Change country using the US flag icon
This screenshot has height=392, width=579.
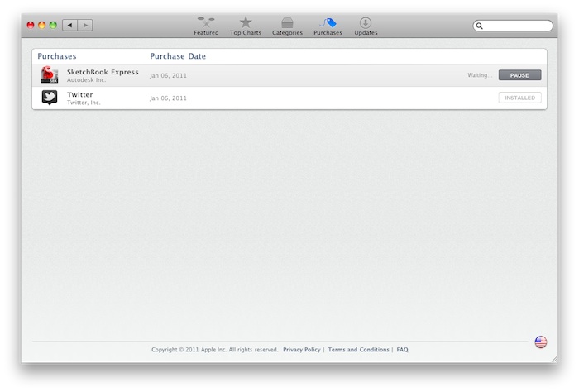pos(541,342)
